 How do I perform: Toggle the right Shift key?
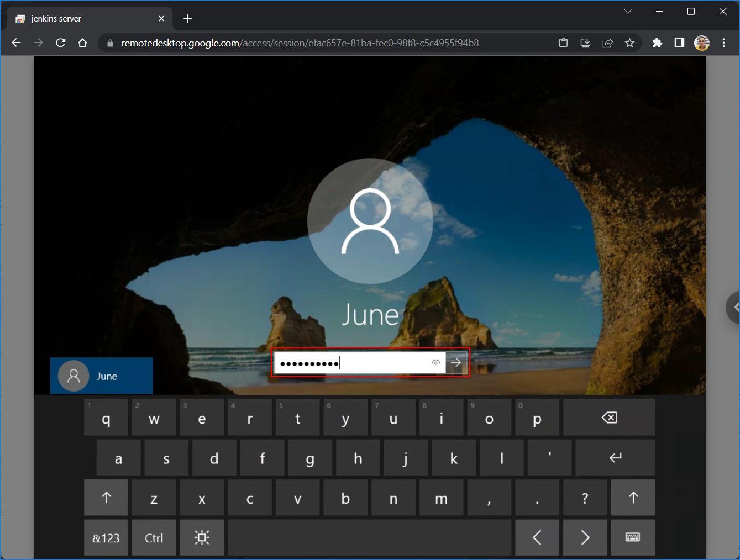pos(633,498)
